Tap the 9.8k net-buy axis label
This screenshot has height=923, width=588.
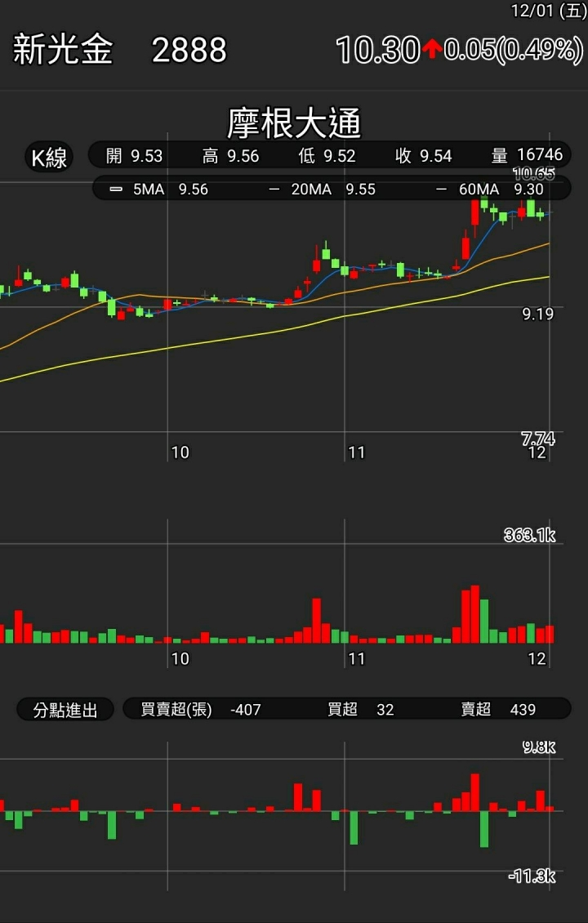pos(538,747)
